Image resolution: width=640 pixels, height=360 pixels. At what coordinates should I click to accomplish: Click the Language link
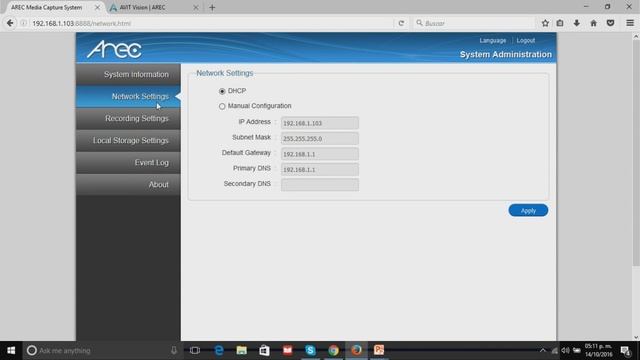[493, 40]
